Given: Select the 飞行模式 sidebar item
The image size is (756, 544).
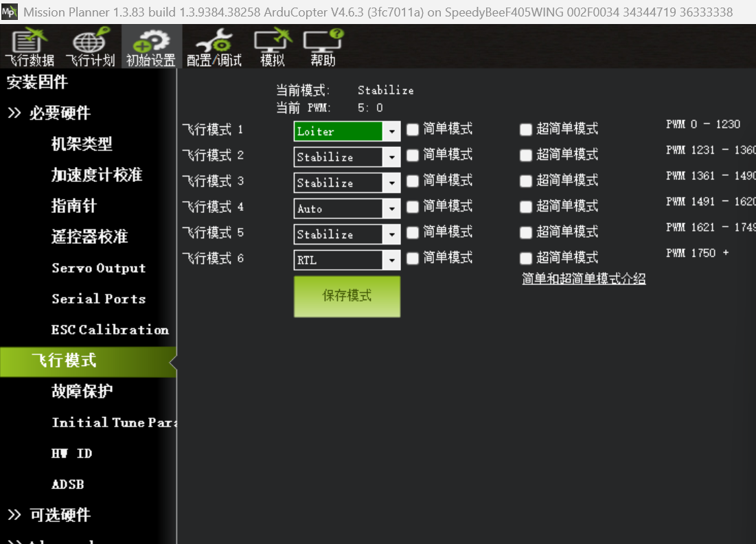Looking at the screenshot, I should [88, 361].
